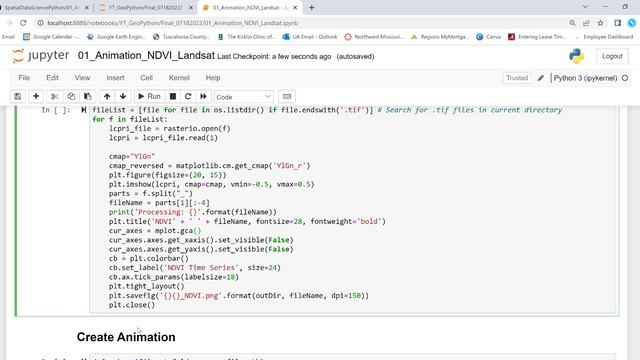Open the View menu
Screen dimensions: 640x360
[82, 78]
